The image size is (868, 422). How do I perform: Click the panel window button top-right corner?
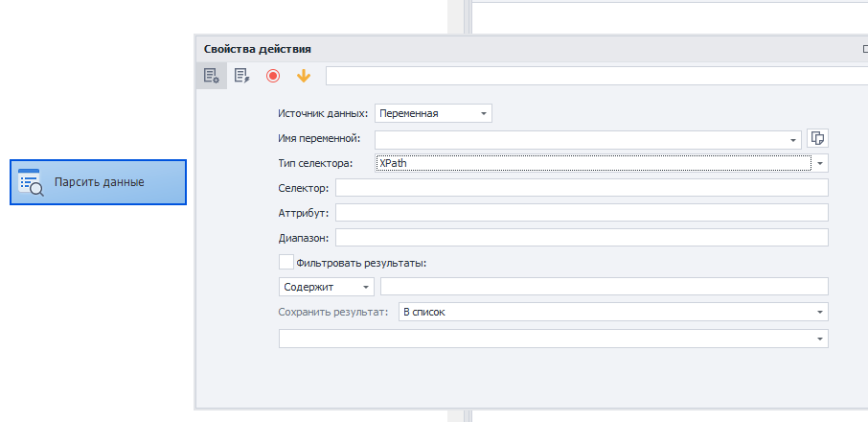[x=865, y=49]
